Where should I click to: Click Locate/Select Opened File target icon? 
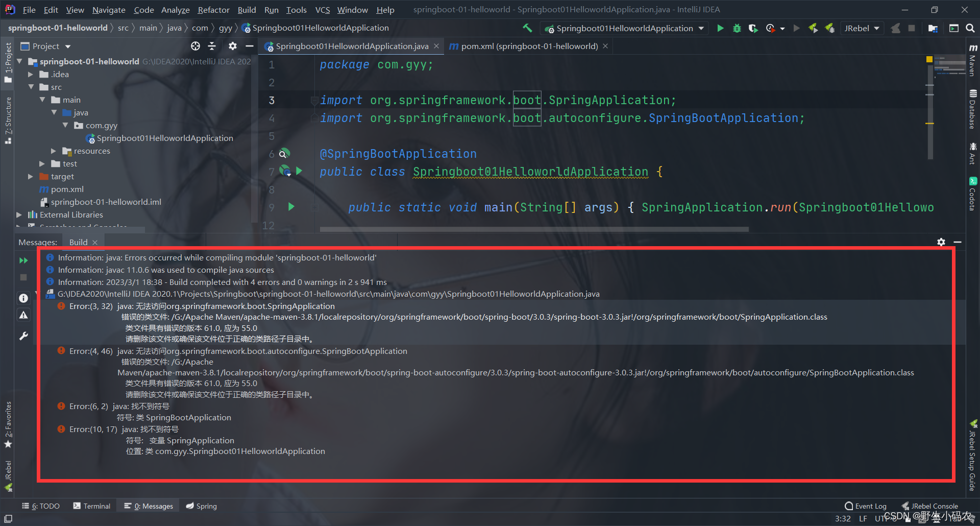pos(195,46)
